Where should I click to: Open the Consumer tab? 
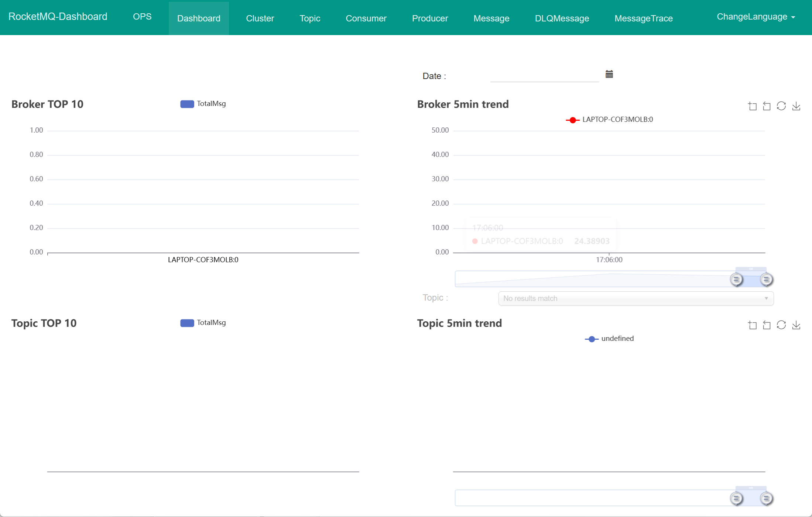pos(366,18)
